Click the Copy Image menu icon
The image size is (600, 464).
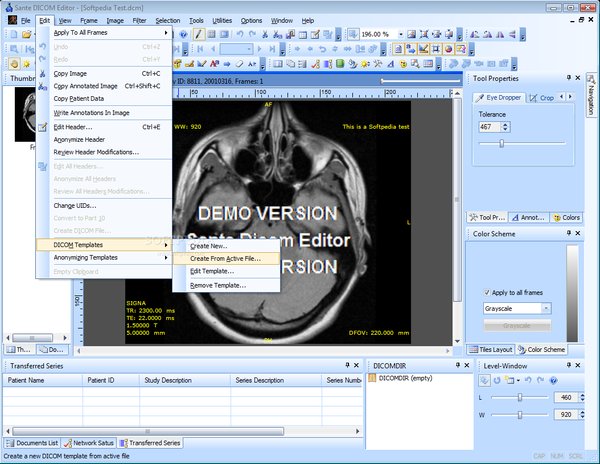[x=42, y=73]
